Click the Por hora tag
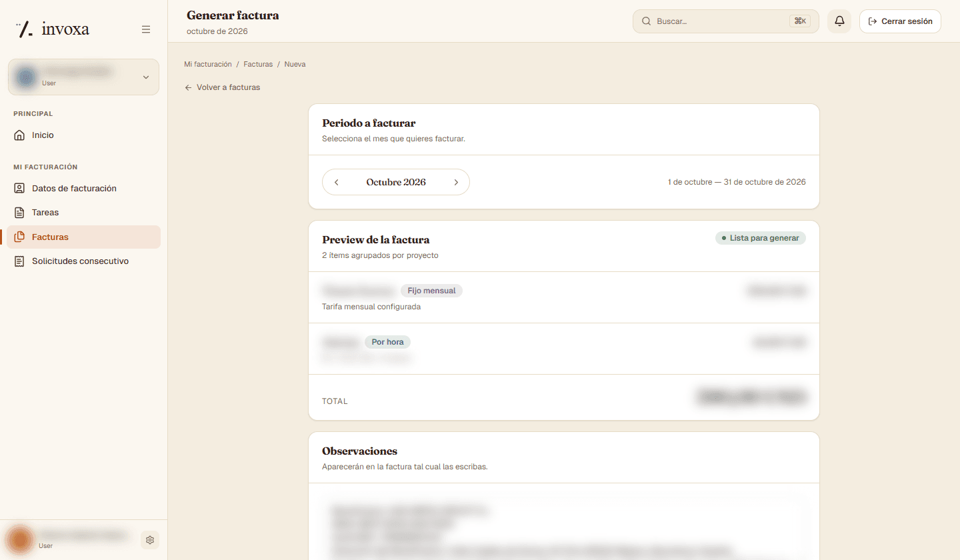Viewport: 960px width, 560px height. 387,342
